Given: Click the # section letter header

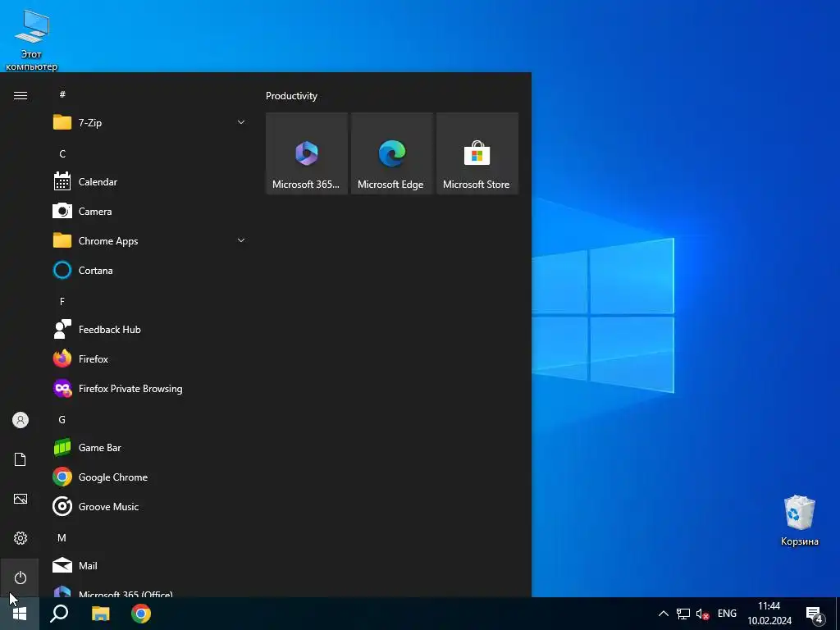Looking at the screenshot, I should point(62,94).
